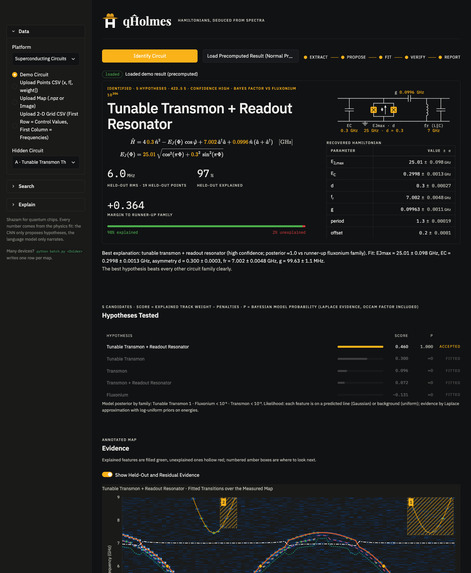Click the '98% explained' green label
471x573 pixels.
pos(122,232)
